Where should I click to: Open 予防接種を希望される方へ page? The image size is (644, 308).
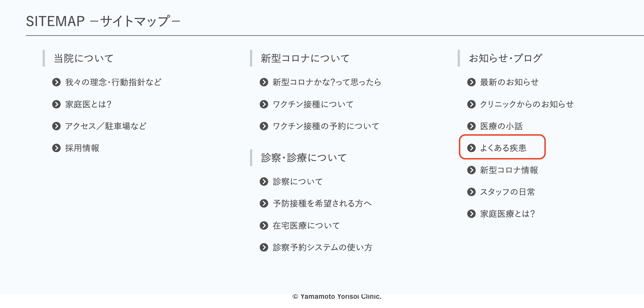tap(322, 204)
